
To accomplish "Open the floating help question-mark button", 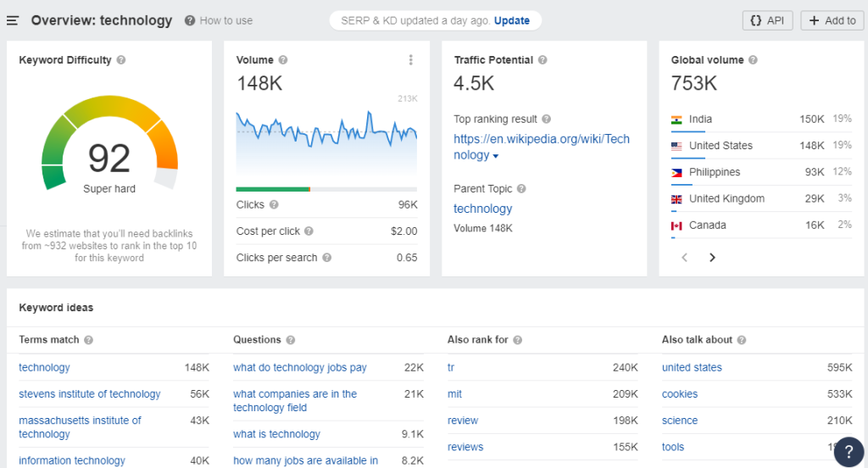I will pos(849,452).
